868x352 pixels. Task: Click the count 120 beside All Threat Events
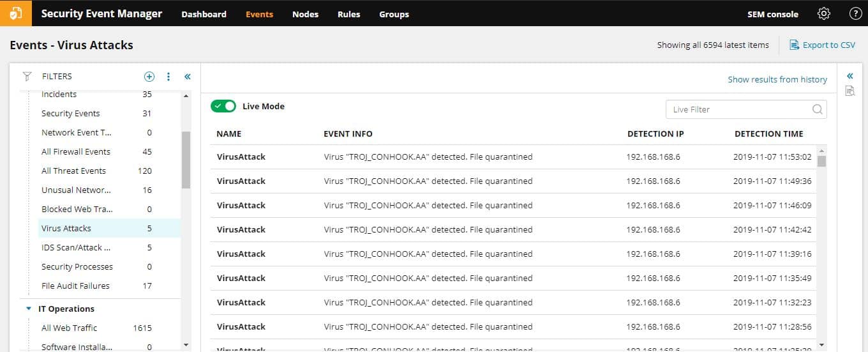pyautogui.click(x=145, y=171)
